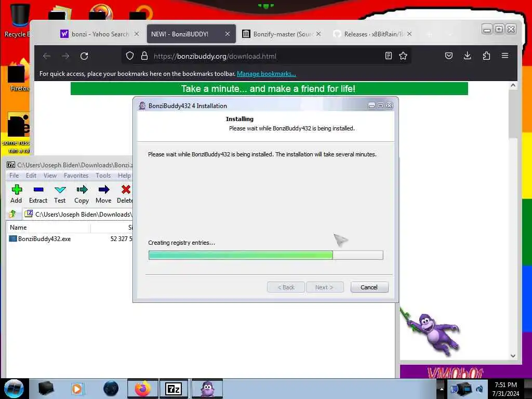
Task: Click the site security padlock icon
Action: pyautogui.click(x=144, y=56)
